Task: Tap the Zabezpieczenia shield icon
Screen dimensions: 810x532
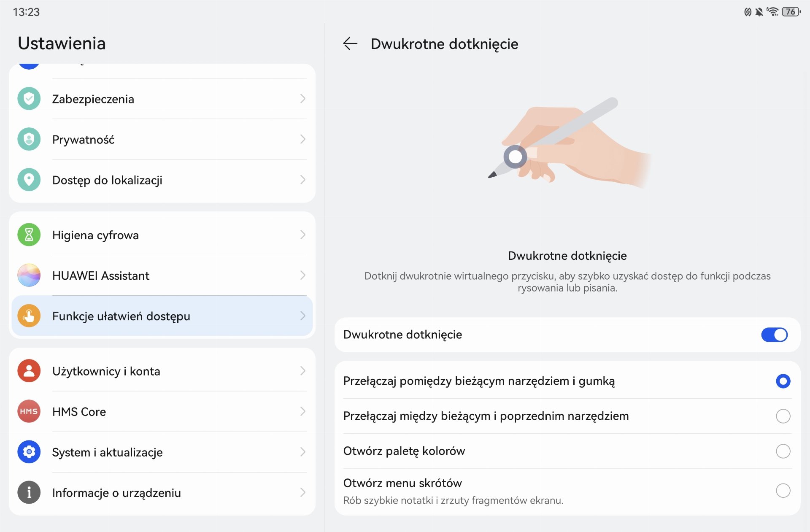Action: click(29, 99)
